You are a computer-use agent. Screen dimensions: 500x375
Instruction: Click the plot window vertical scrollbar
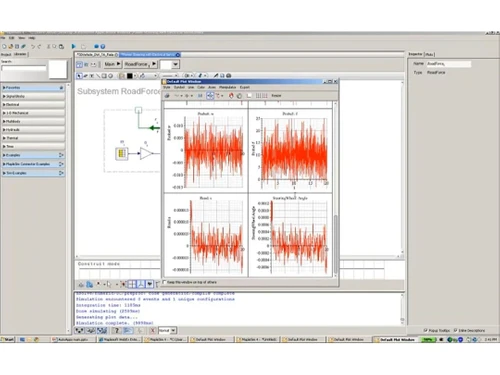click(x=335, y=245)
